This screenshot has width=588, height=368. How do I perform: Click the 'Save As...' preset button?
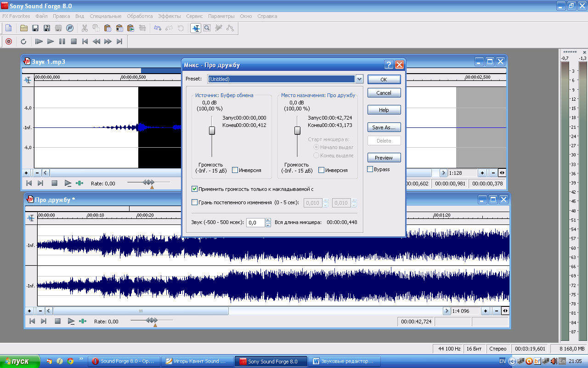click(384, 127)
